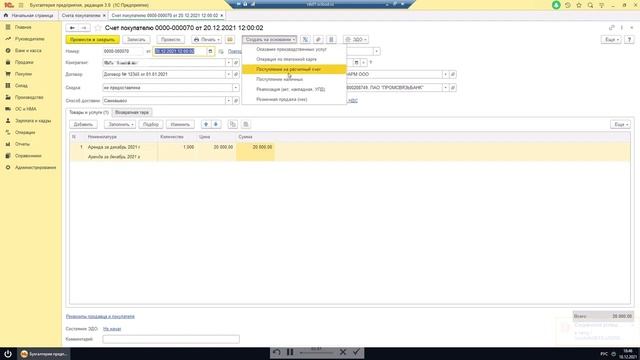This screenshot has width=640, height=360.
Task: Switch to Товары и услуги tab
Action: click(89, 112)
